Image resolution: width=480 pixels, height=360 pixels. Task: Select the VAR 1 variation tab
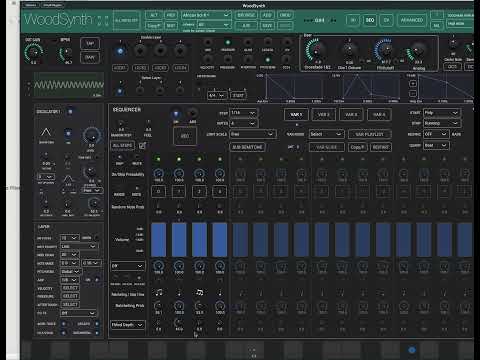point(296,115)
